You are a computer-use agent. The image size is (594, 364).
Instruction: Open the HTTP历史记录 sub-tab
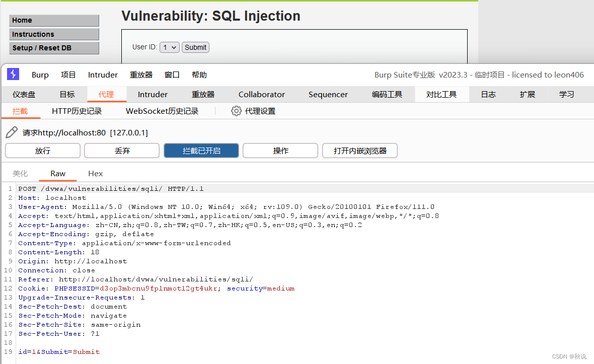tap(77, 111)
